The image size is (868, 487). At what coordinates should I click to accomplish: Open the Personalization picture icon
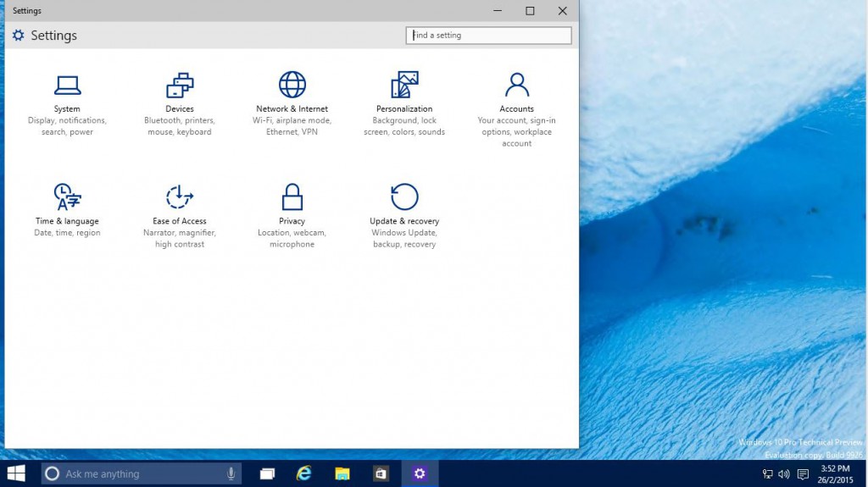tap(404, 85)
